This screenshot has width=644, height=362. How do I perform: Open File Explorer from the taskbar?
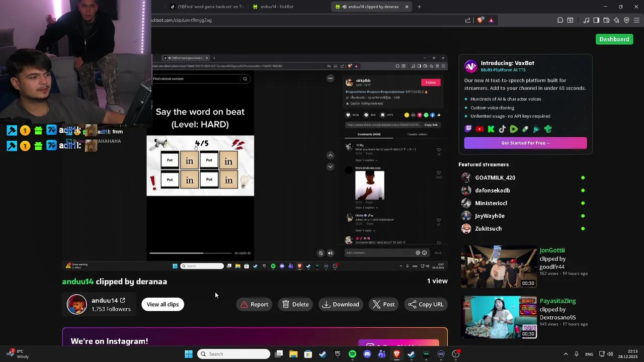pyautogui.click(x=293, y=354)
